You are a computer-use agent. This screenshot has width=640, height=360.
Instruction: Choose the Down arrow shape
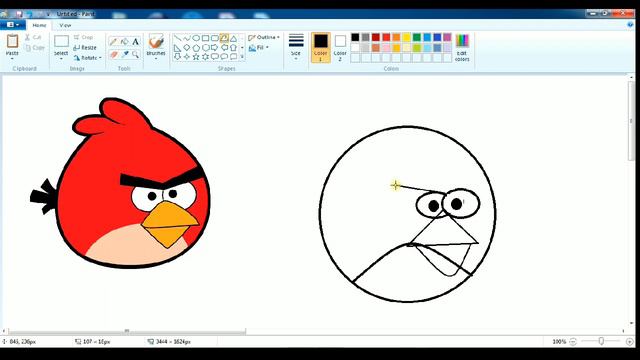coord(178,57)
